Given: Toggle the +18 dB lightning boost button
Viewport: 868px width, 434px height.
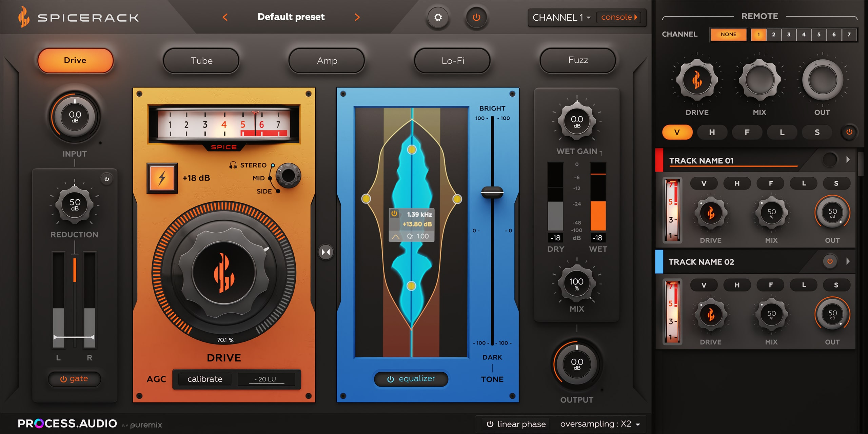Looking at the screenshot, I should pyautogui.click(x=162, y=178).
